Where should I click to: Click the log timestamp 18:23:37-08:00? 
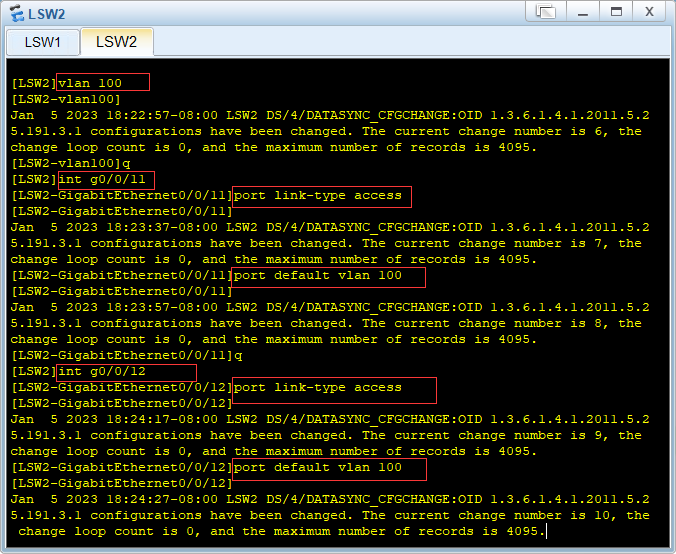162,227
